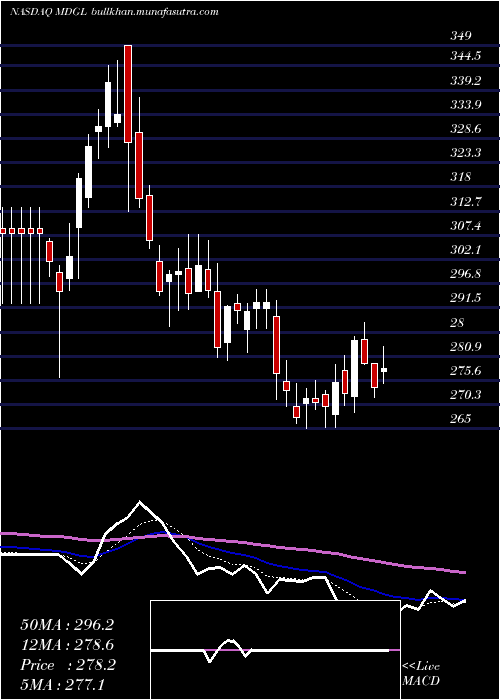The height and width of the screenshot is (700, 500).
Task: Click the '12MA : 278.6' readout
Action: (67, 645)
